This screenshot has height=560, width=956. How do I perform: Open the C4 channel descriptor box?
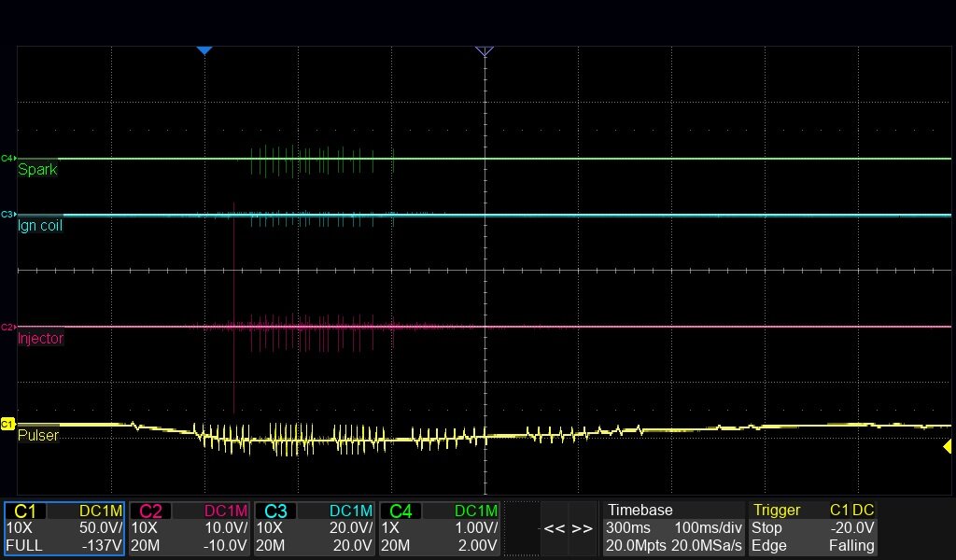[440, 528]
